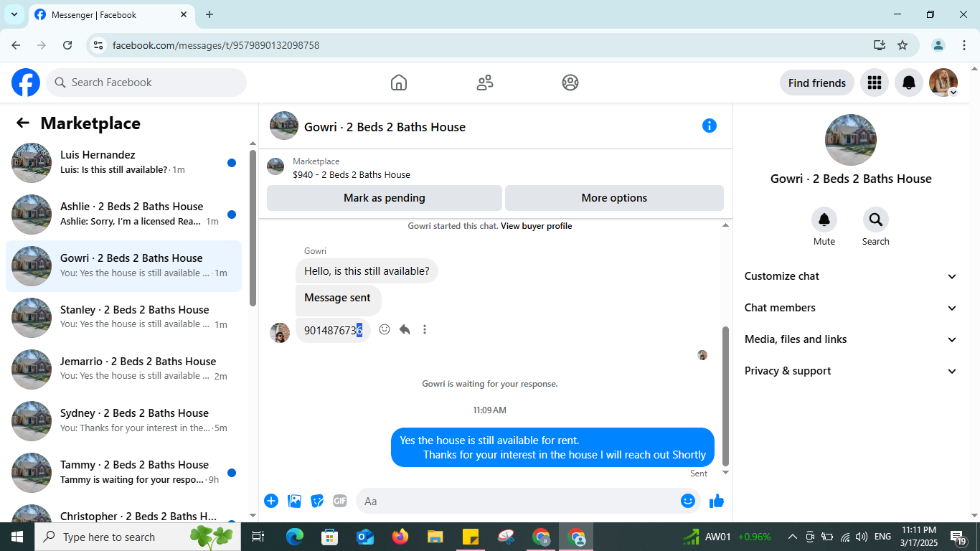980x551 pixels.
Task: Open new browser tab button
Action: [x=209, y=14]
